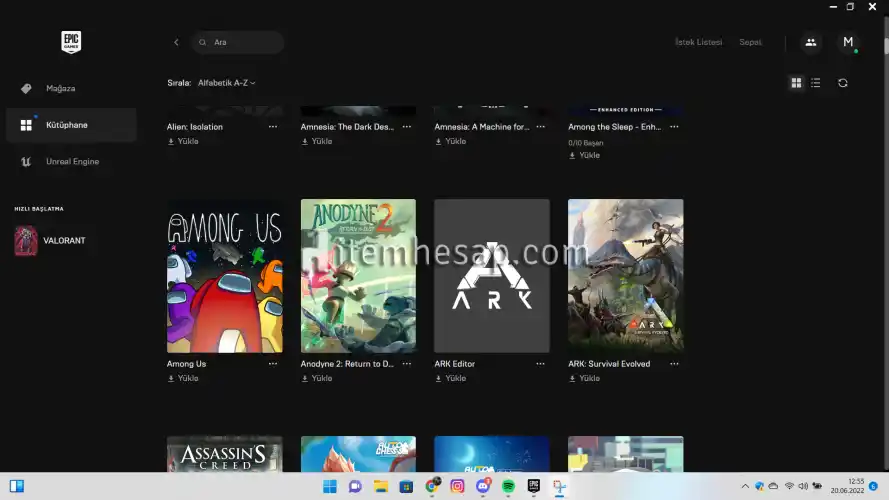Refresh the library with the reload icon
The height and width of the screenshot is (500, 889).
pos(843,83)
